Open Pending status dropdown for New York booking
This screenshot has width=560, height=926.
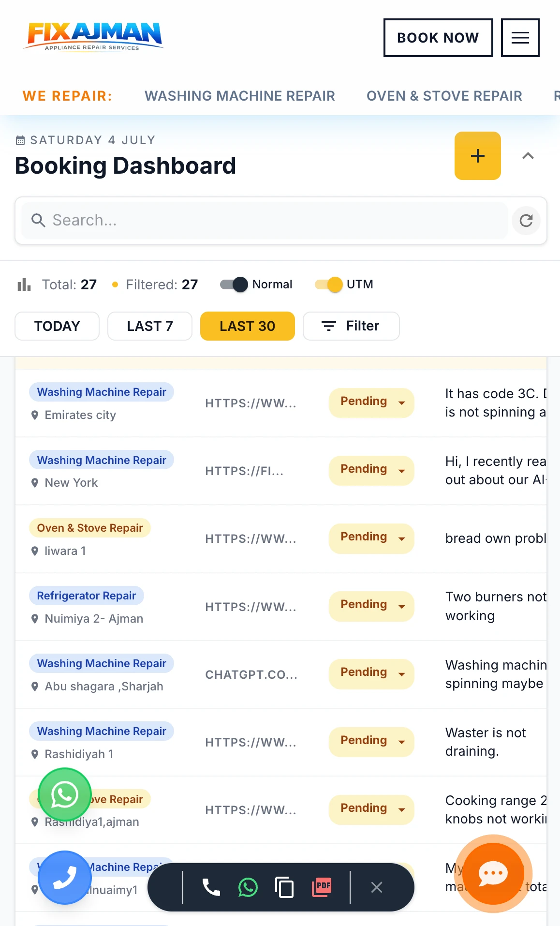pyautogui.click(x=371, y=470)
